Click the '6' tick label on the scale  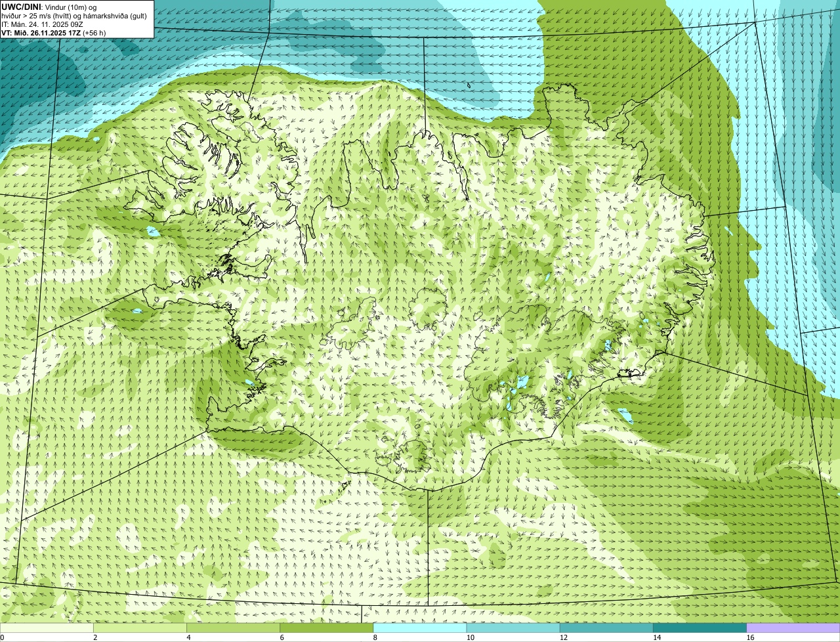282,637
